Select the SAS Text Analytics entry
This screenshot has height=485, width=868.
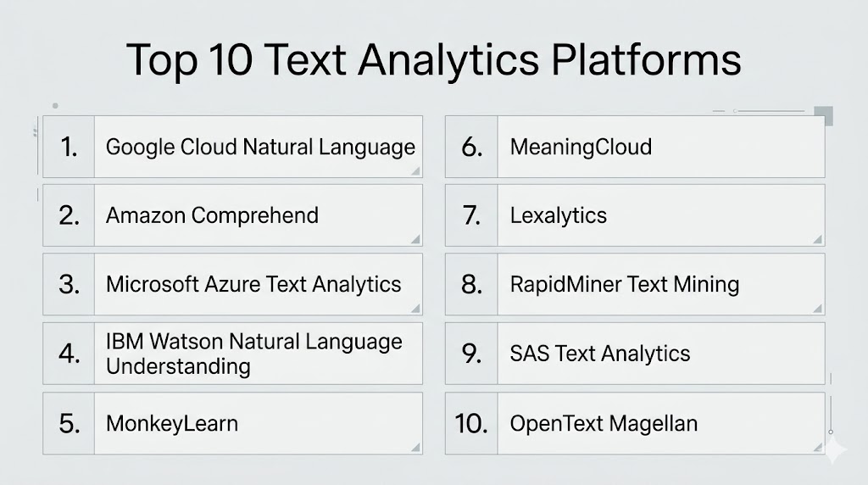pyautogui.click(x=599, y=354)
